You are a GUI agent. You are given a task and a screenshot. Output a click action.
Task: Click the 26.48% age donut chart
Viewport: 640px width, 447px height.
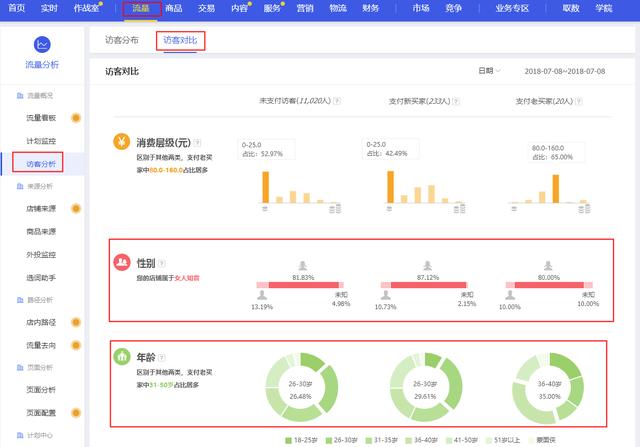point(302,387)
